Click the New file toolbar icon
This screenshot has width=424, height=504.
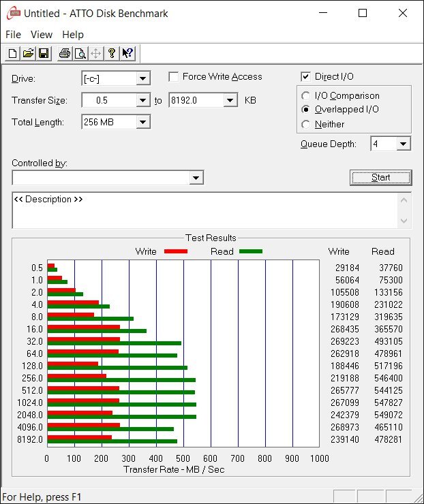point(13,53)
